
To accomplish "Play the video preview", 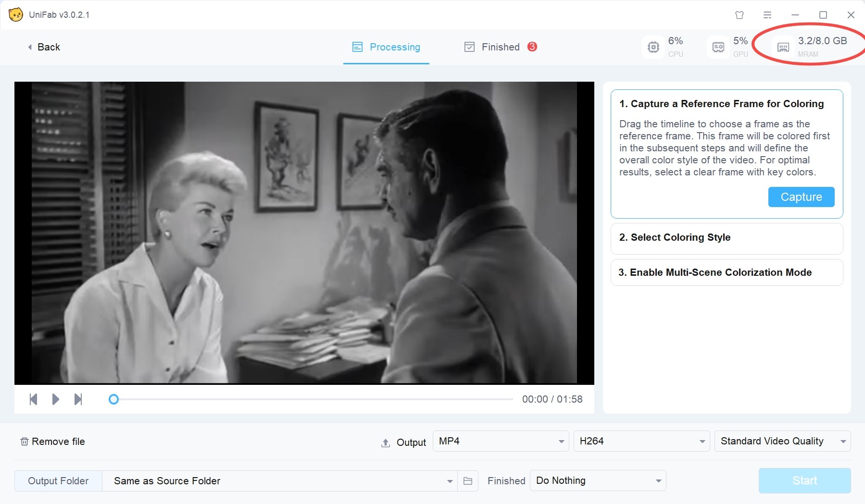I will [55, 399].
